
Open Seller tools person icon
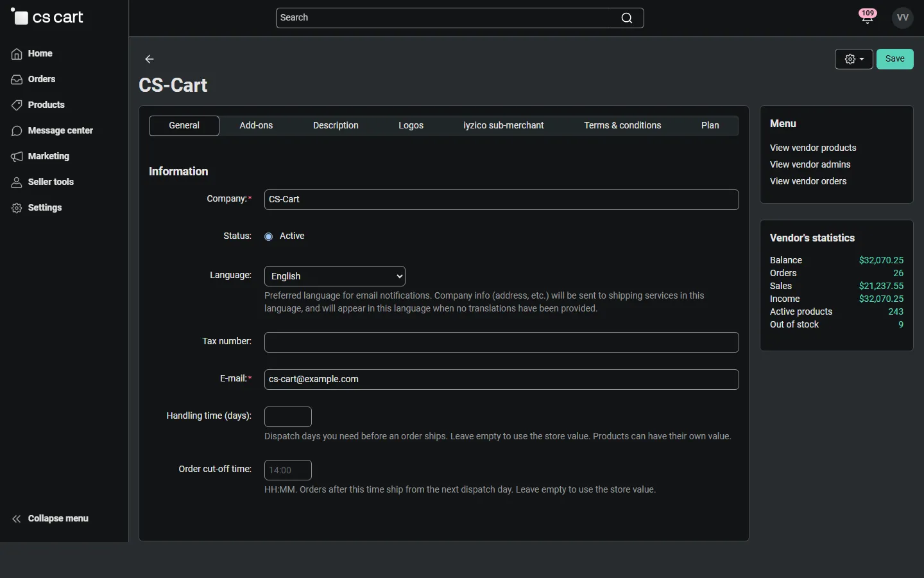(x=17, y=182)
